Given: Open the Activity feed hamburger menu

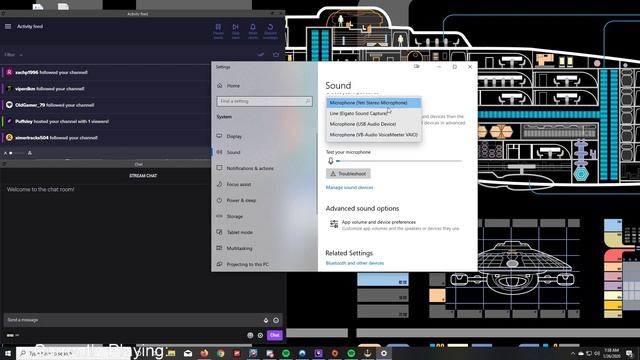Looking at the screenshot, I should coord(8,27).
